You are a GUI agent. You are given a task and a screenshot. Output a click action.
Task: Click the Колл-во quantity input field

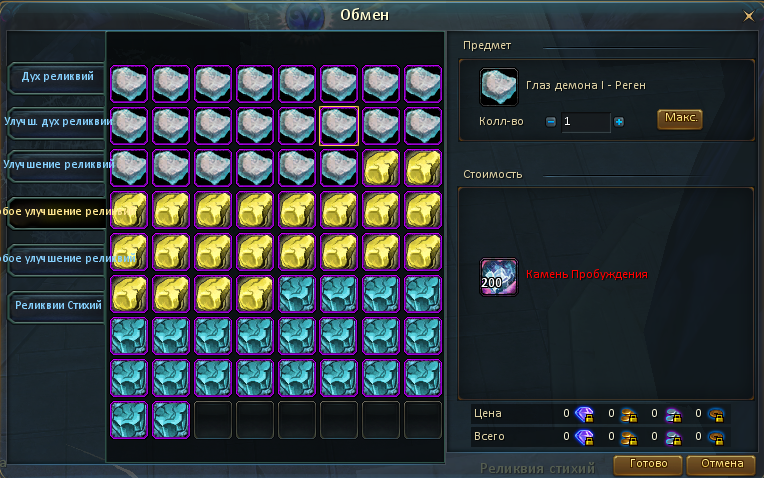pyautogui.click(x=585, y=122)
